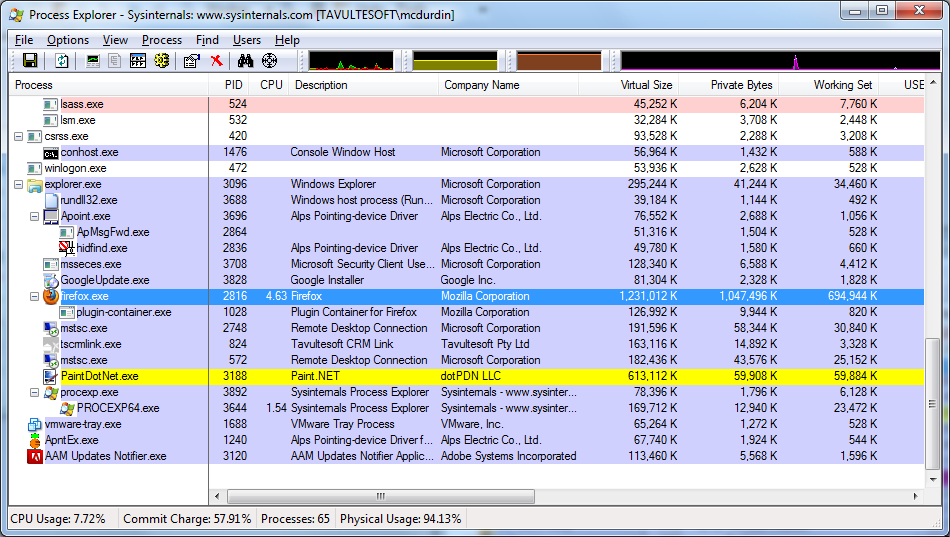Screen dimensions: 950x537
Task: Sort by the CPU column header
Action: point(271,85)
